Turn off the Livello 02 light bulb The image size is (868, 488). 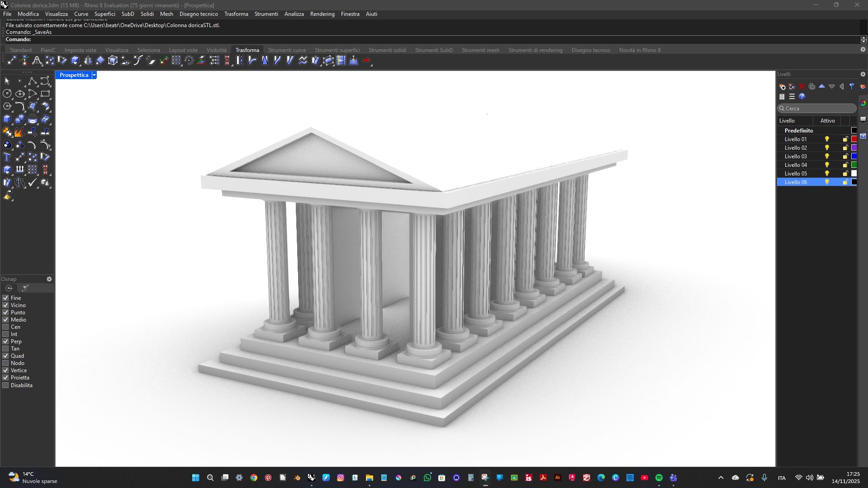[x=827, y=147]
